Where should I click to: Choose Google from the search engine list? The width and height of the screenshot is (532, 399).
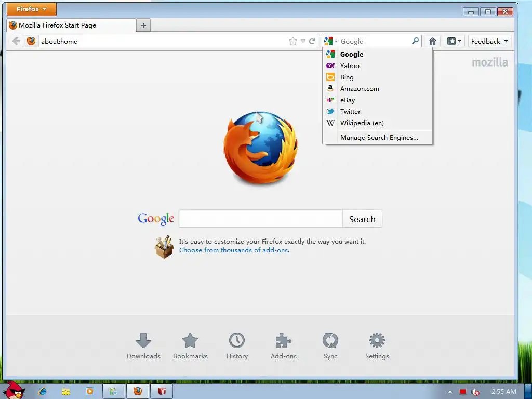[x=377, y=54]
